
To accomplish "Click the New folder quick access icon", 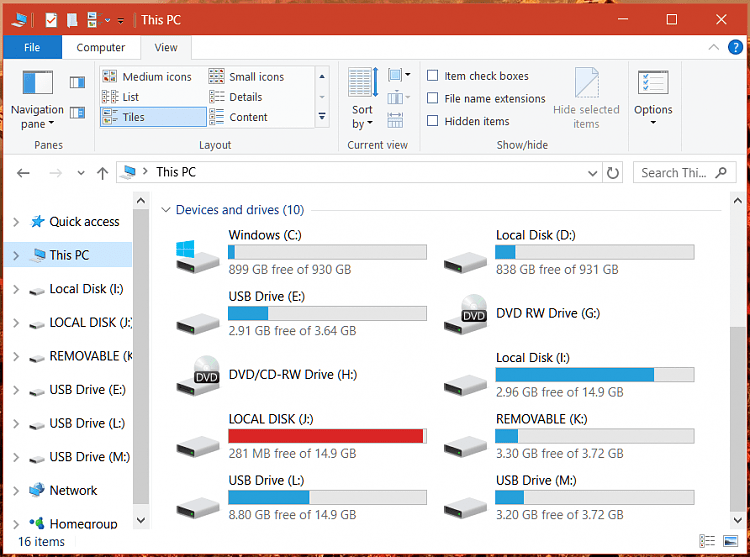I will point(72,20).
